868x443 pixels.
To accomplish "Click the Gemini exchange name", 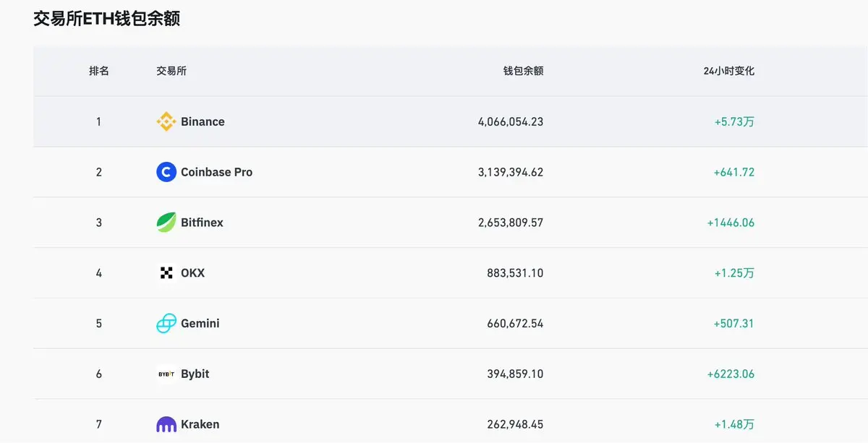I will click(x=200, y=323).
